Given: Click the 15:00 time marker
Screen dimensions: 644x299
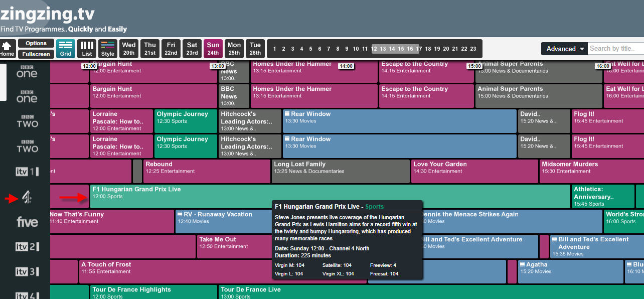Looking at the screenshot, I should pos(474,66).
